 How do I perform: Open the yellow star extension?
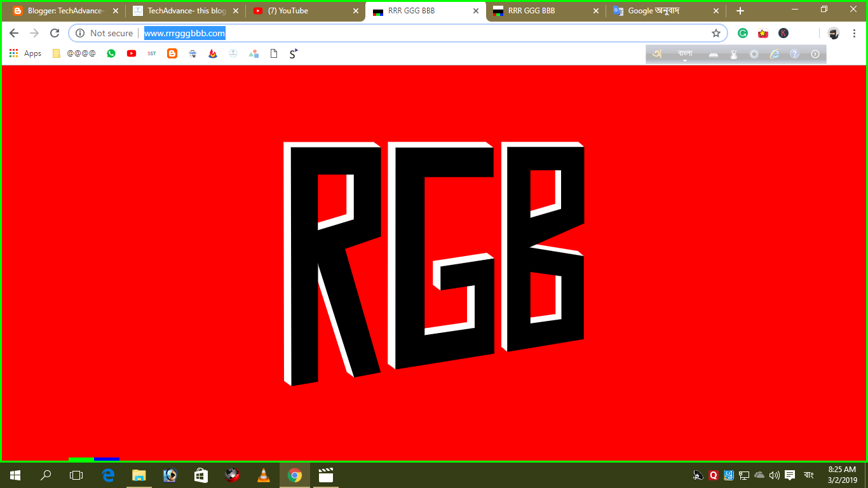point(763,33)
